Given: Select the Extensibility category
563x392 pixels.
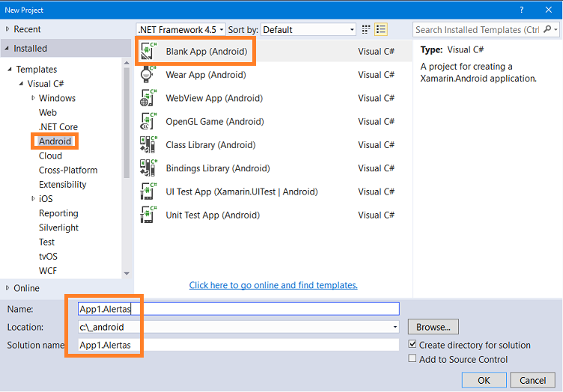Looking at the screenshot, I should click(63, 184).
